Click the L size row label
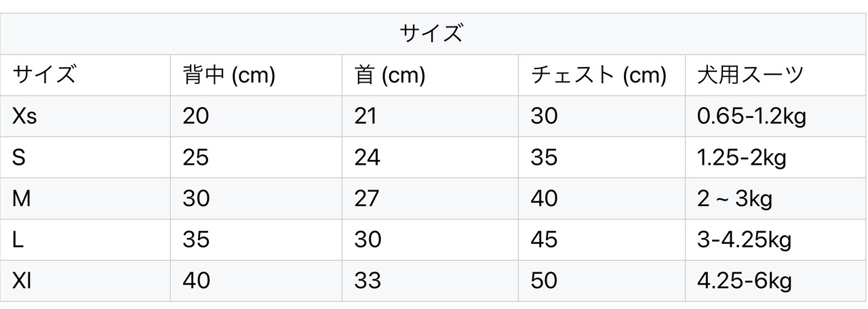The width and height of the screenshot is (868, 309). pyautogui.click(x=18, y=239)
